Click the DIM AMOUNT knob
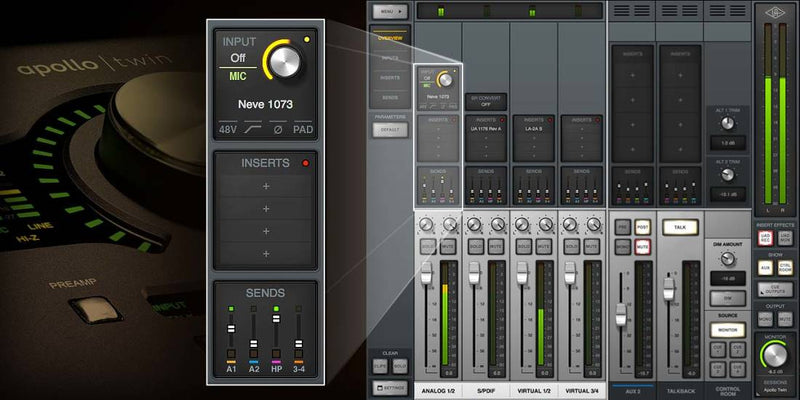This screenshot has width=800, height=400. (x=728, y=259)
